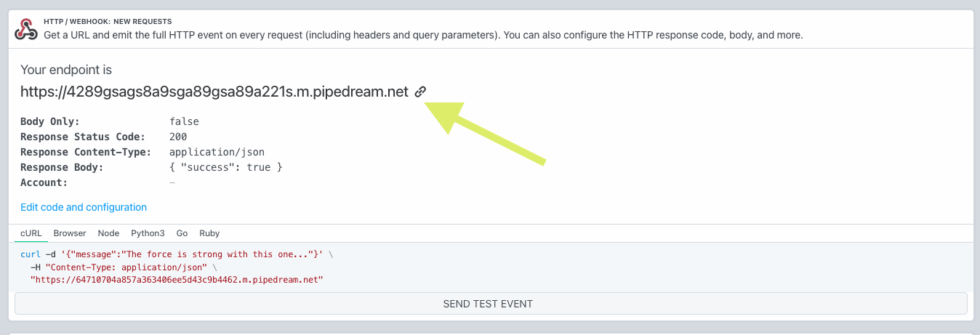Show the Ruby code example
Viewport: 980px width, 335px height.
(x=209, y=233)
